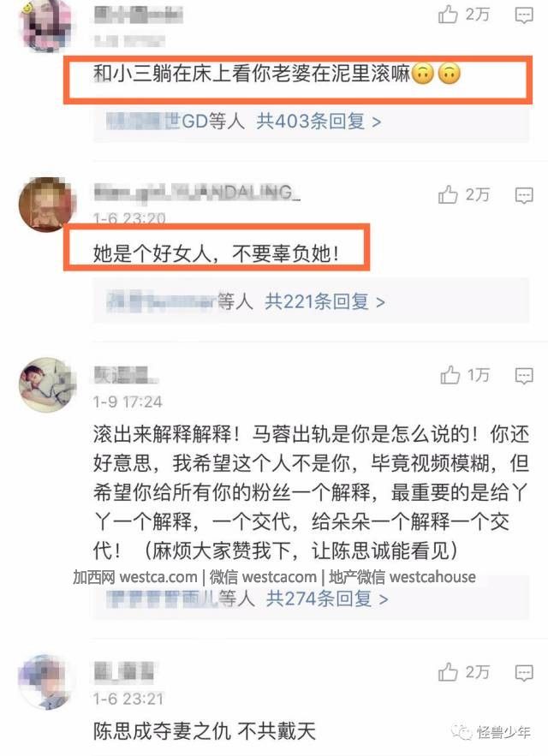Open first commenter's blurred avatar

(46, 24)
